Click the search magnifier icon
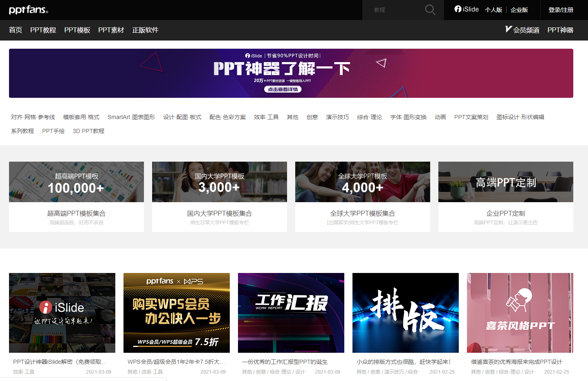 (x=430, y=10)
